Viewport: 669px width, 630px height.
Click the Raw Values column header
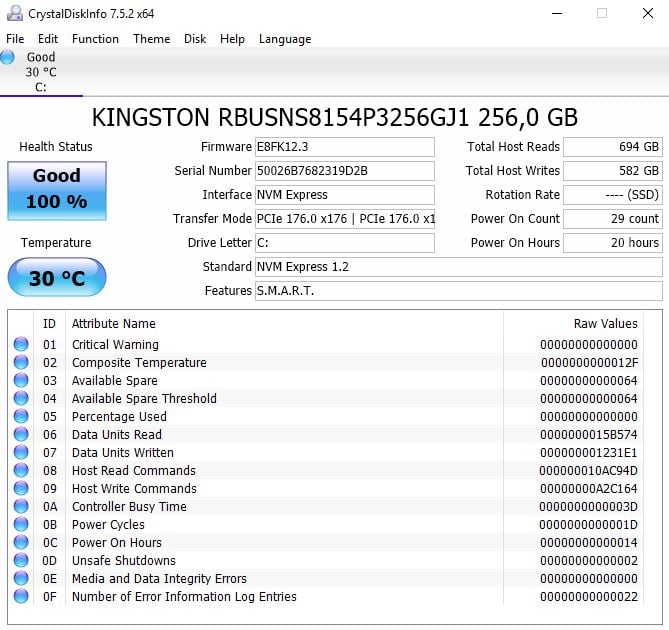(605, 324)
